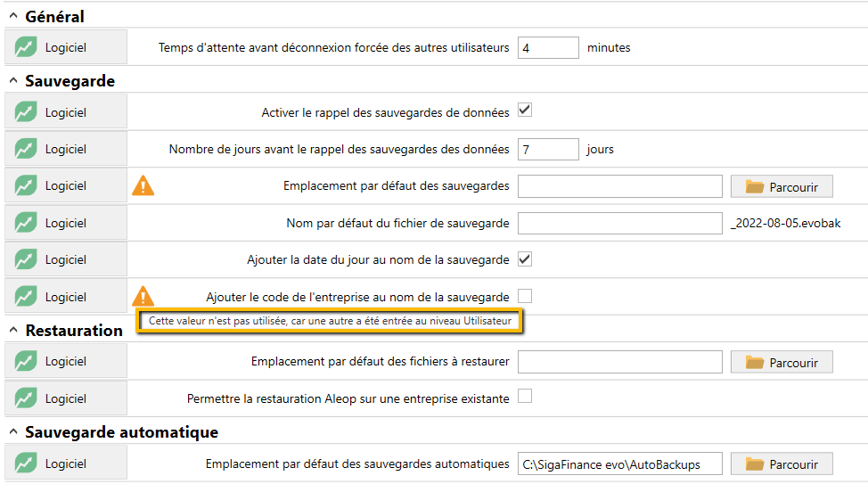Click warning icon beside Emplacement par défaut des sauvegardes
The width and height of the screenshot is (868, 484).
143,185
